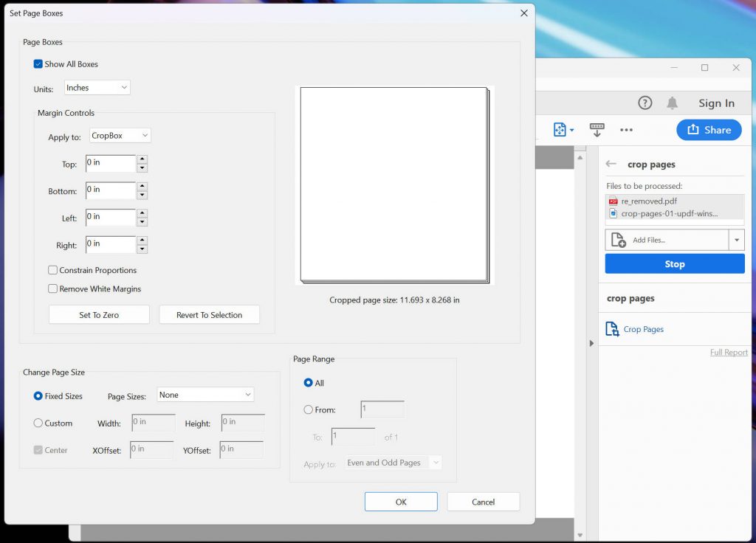Enable Remove White Margins checkbox
Viewport: 756px width, 543px height.
[52, 288]
